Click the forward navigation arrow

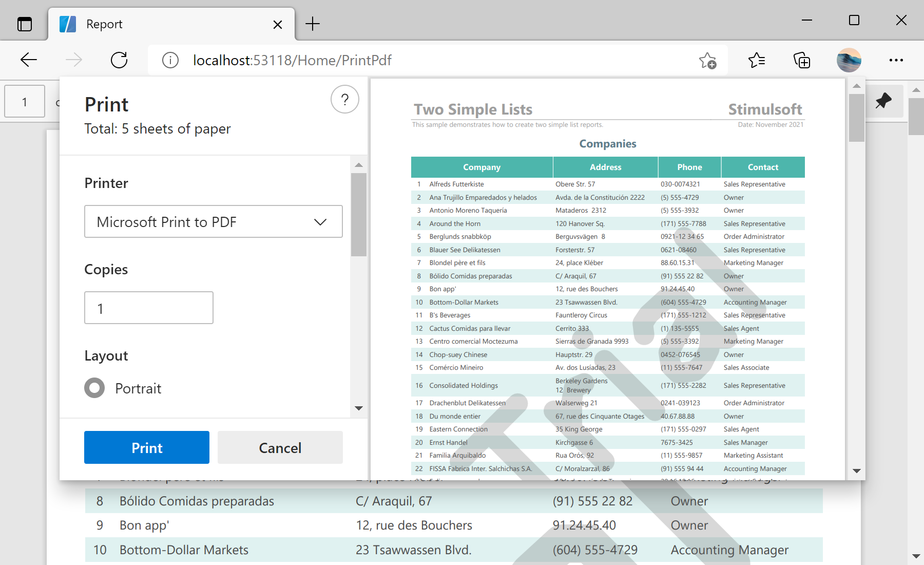[x=74, y=60]
